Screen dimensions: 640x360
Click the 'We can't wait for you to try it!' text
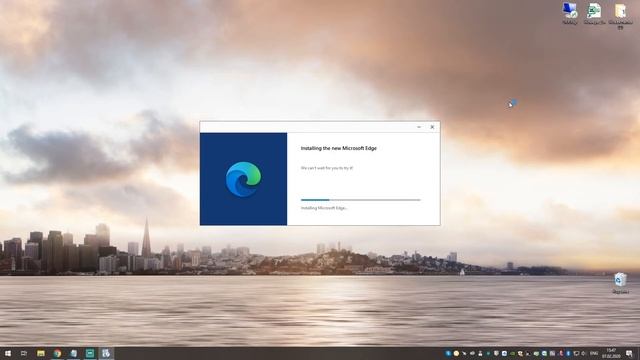[x=327, y=168]
